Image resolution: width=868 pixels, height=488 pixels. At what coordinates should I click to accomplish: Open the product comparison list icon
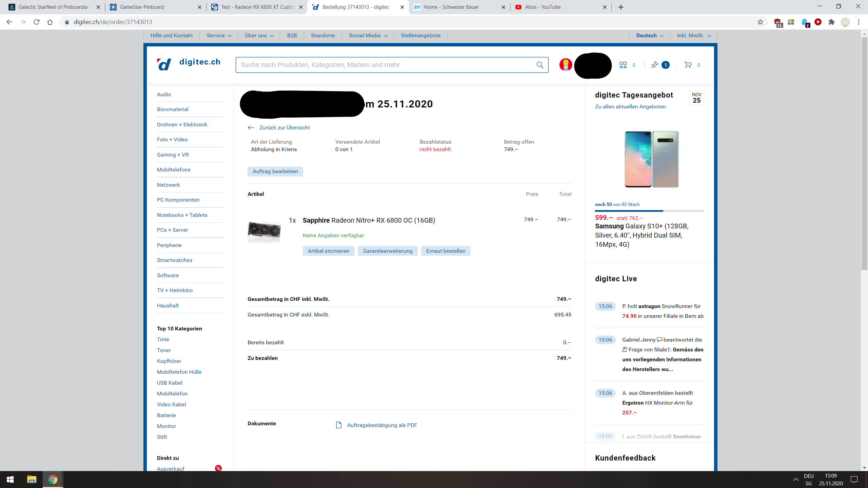click(623, 65)
